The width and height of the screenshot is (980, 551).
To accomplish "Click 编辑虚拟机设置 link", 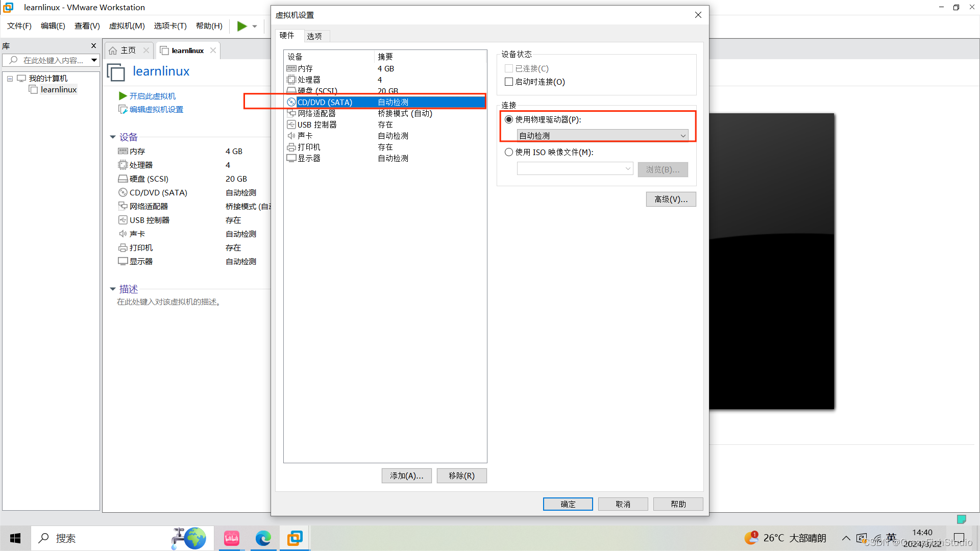I will 156,109.
